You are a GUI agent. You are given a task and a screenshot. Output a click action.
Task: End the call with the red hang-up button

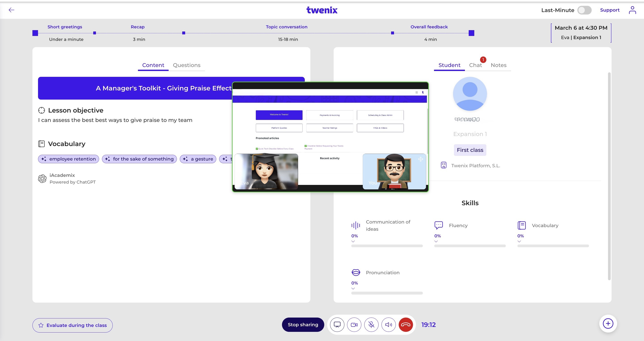tap(405, 324)
